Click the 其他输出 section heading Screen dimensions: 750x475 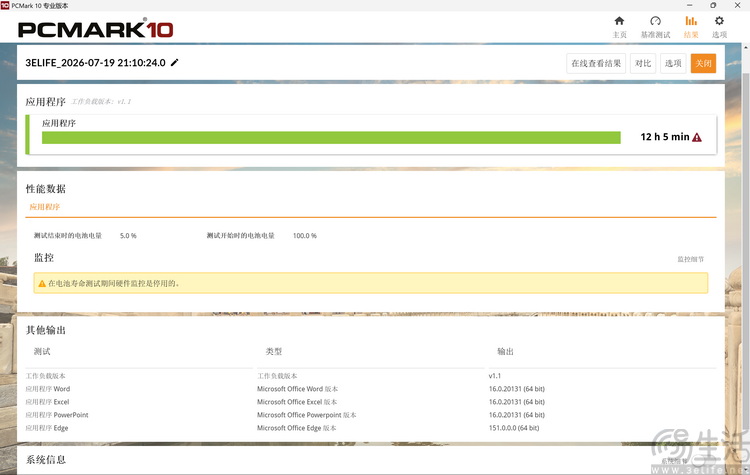point(45,330)
